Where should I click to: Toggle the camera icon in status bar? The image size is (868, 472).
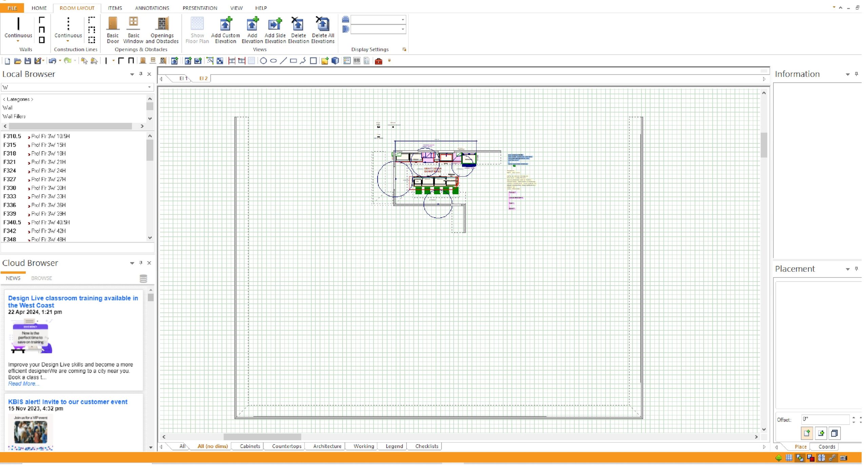844,458
